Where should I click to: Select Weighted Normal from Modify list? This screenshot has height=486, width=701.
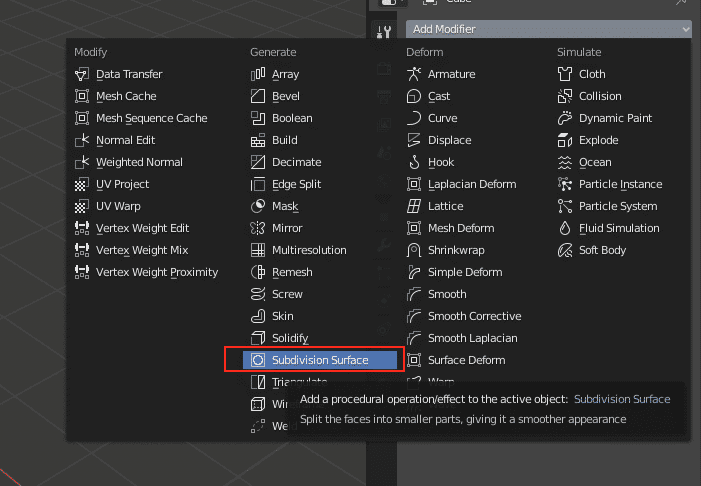tap(129, 162)
